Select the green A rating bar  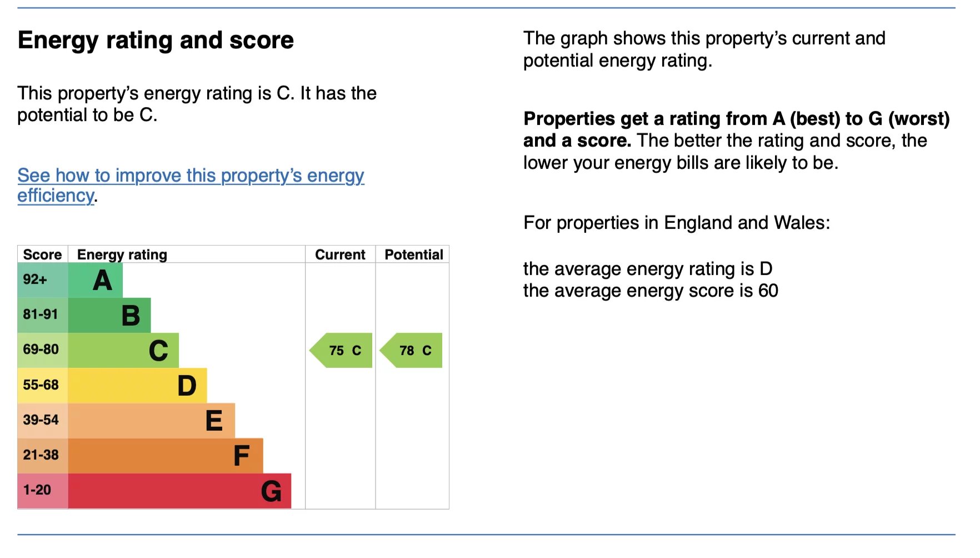coord(96,280)
